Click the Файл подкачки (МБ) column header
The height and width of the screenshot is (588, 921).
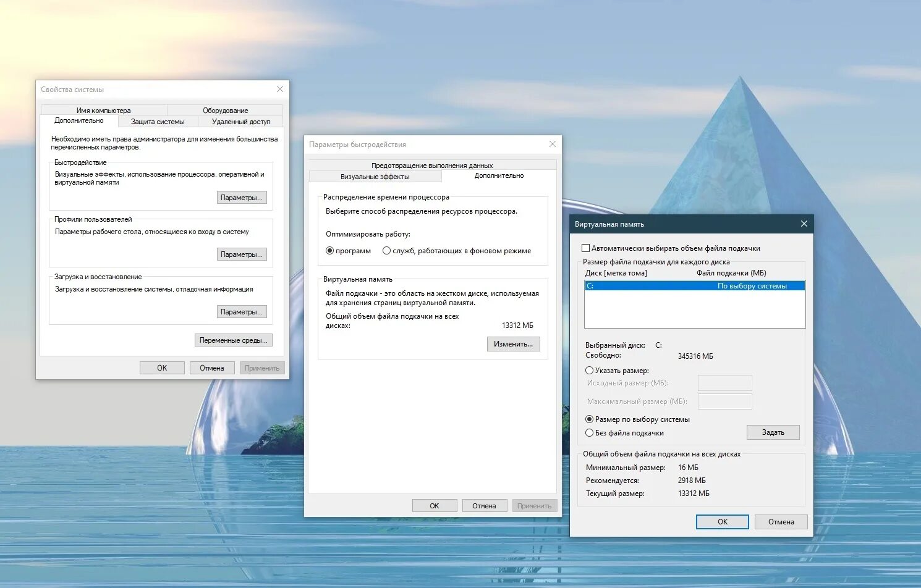(731, 273)
